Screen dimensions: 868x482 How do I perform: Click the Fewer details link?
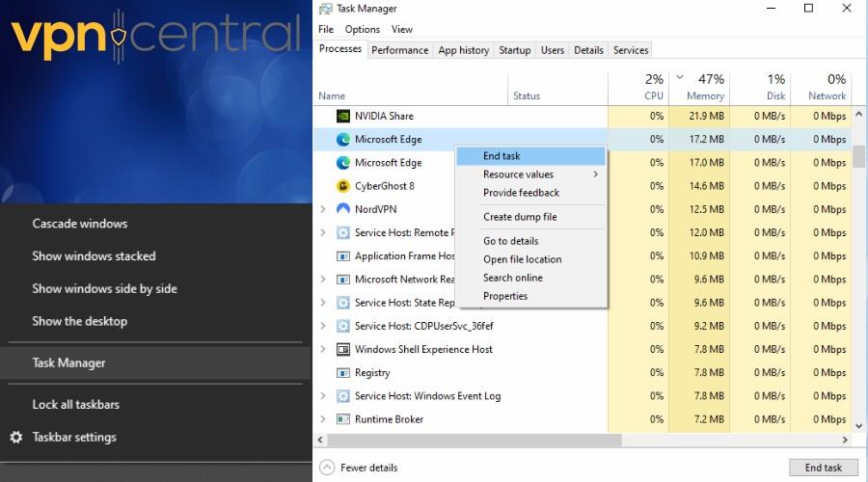pos(368,468)
